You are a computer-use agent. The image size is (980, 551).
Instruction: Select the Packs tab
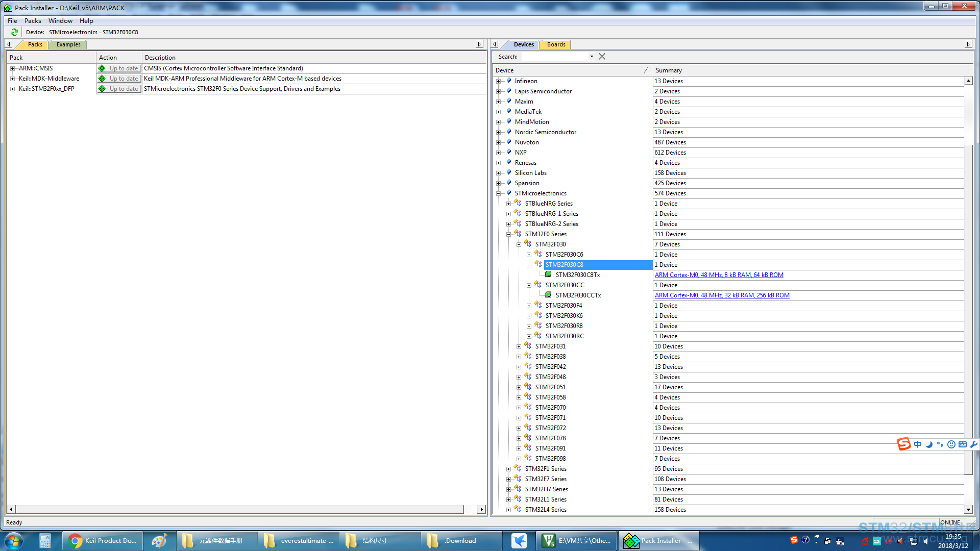click(x=35, y=44)
